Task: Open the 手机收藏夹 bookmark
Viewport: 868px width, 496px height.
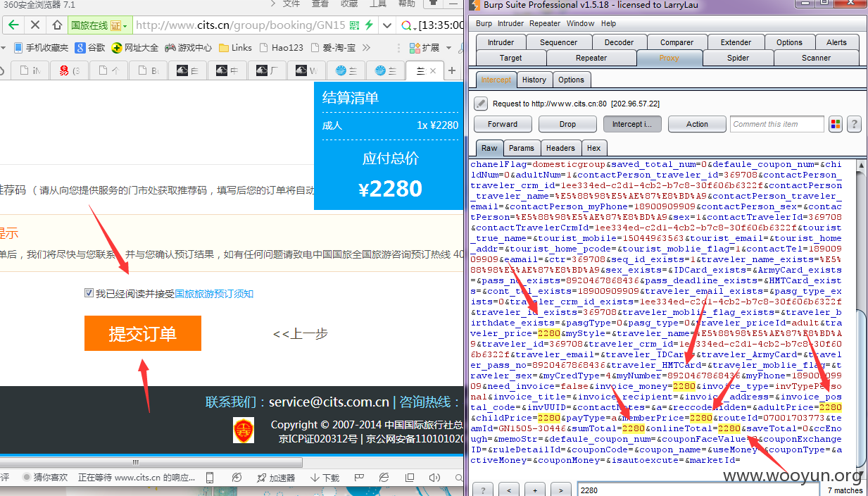Action: click(x=42, y=48)
